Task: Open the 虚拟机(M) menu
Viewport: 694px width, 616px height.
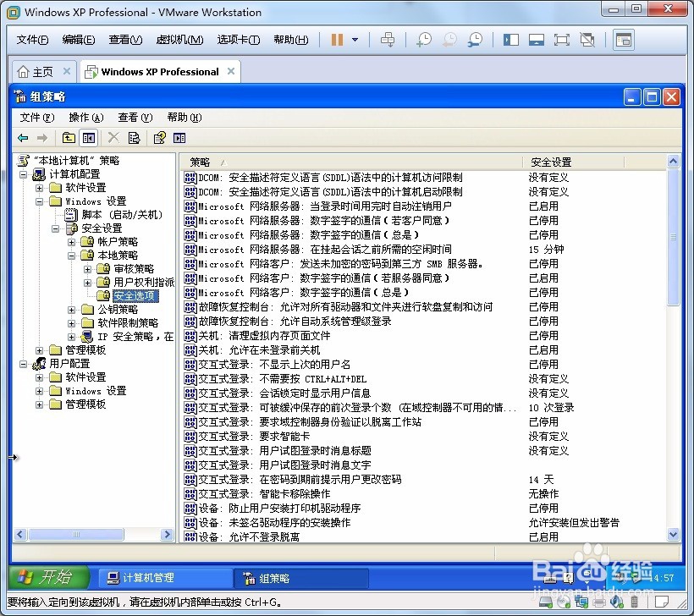Action: click(179, 40)
